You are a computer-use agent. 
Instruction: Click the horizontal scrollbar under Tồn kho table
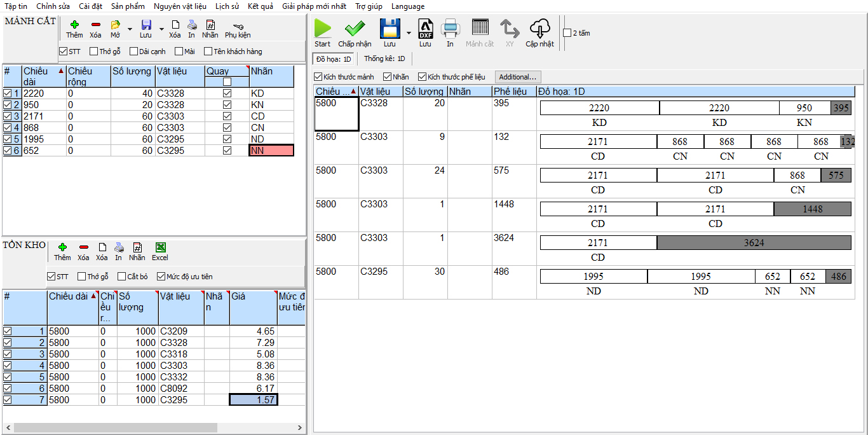point(114,428)
